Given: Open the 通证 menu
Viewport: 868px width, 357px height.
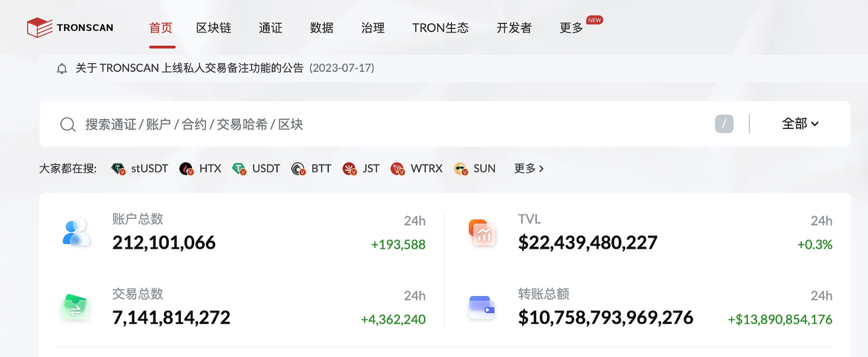Looking at the screenshot, I should 271,28.
